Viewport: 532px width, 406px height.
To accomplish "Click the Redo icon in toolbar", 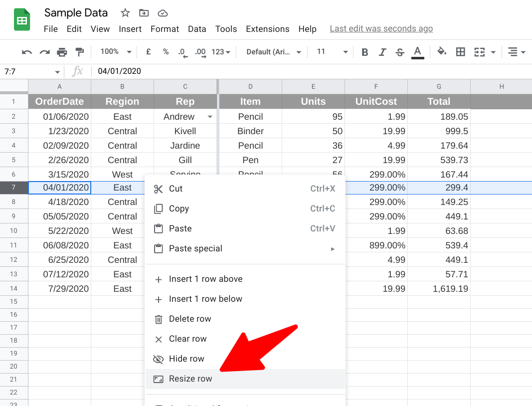I will pos(44,52).
